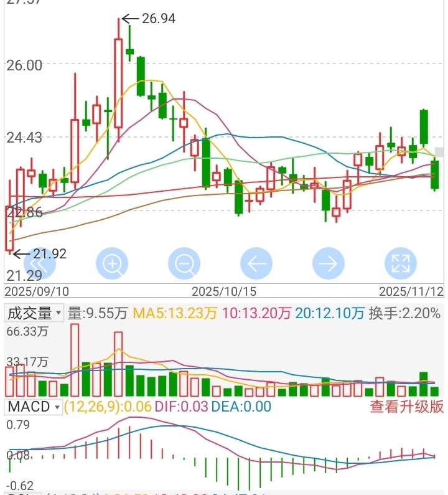
Task: Move chart right with arrow icon
Action: (329, 263)
